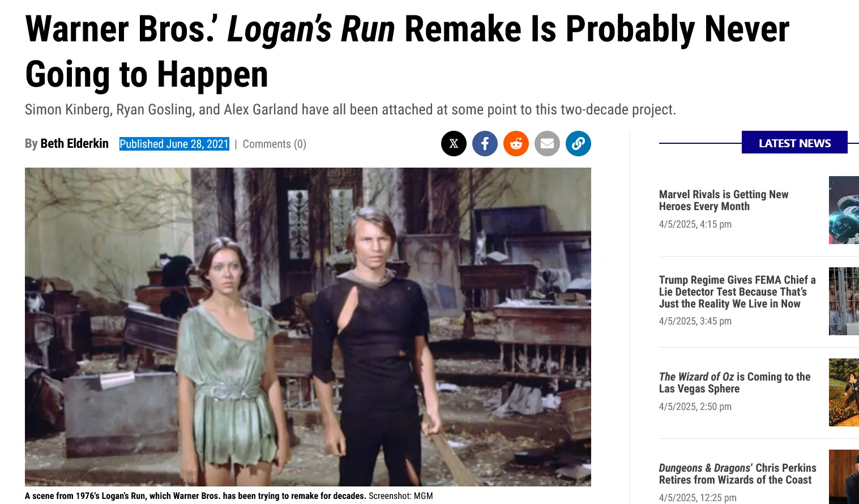
Task: Click the Wizard of Oz article thumbnail
Action: click(844, 392)
